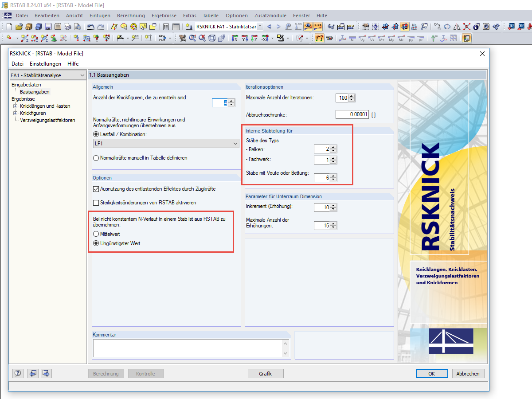Toggle Show results eye icon
Image resolution: width=532 pixels, height=399 pixels.
[308, 27]
